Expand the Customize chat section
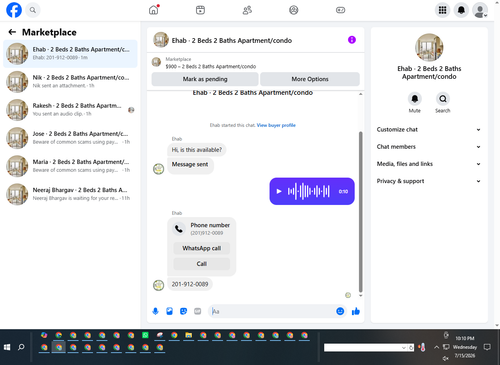Viewport: 500px width, 365px height. tap(429, 130)
